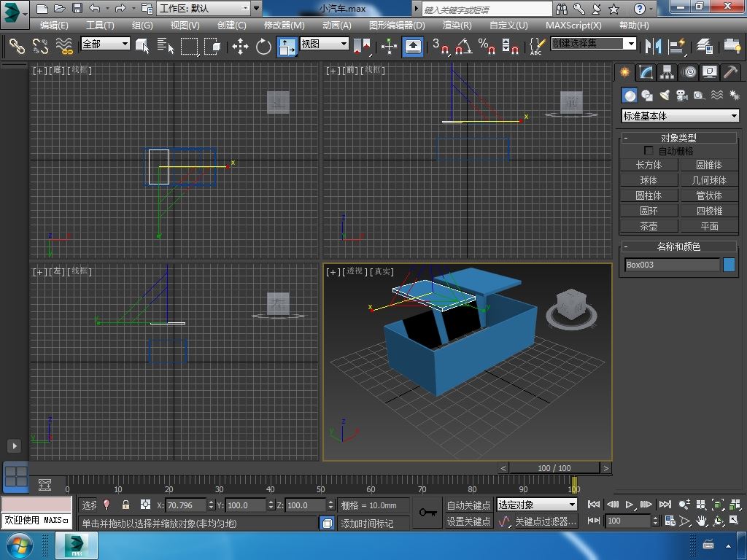Open the blue object color swatch
The height and width of the screenshot is (560, 747).
pos(729,265)
